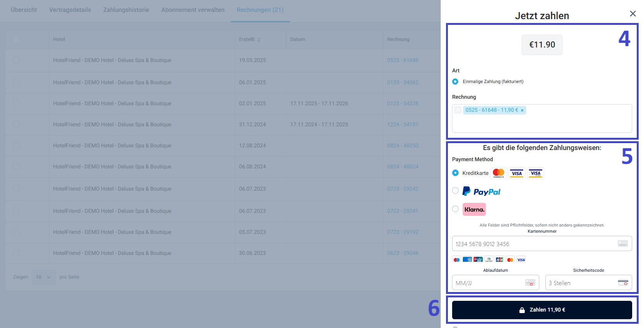Click the JCB logo under card number

point(499,259)
